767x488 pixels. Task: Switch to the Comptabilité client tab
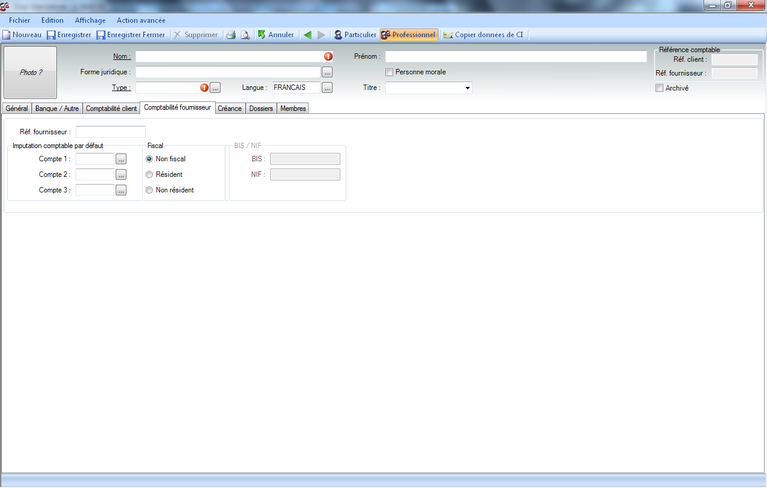click(x=111, y=108)
